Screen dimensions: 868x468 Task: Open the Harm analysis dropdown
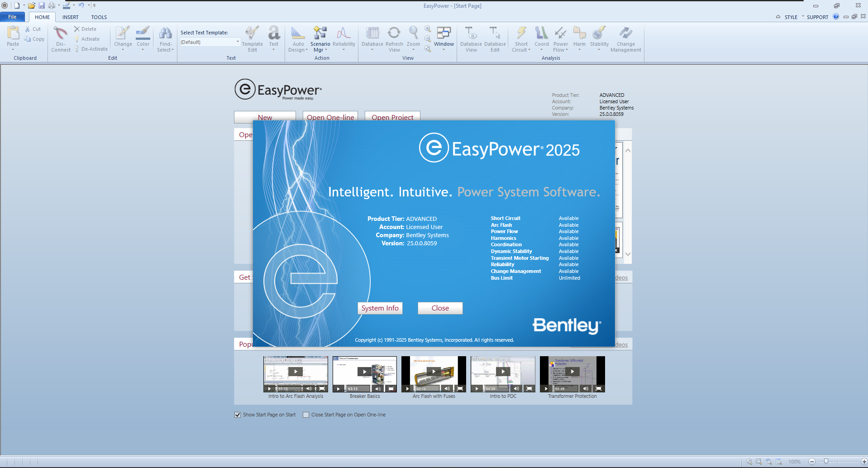pos(579,39)
